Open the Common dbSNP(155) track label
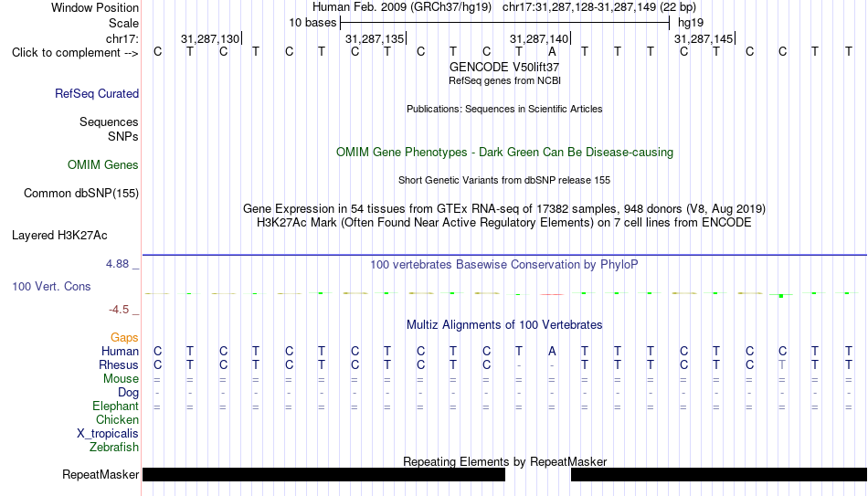Viewport: 868px width, 496px height. (80, 194)
